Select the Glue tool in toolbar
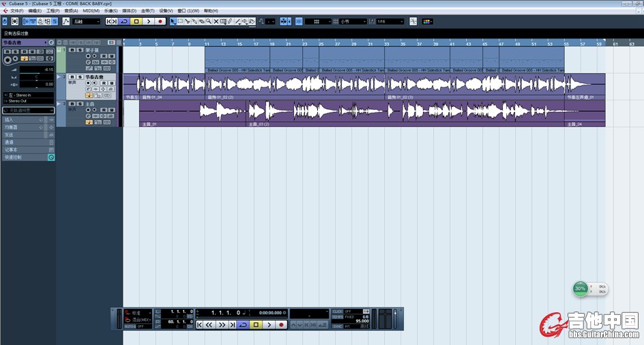 pyautogui.click(x=194, y=22)
